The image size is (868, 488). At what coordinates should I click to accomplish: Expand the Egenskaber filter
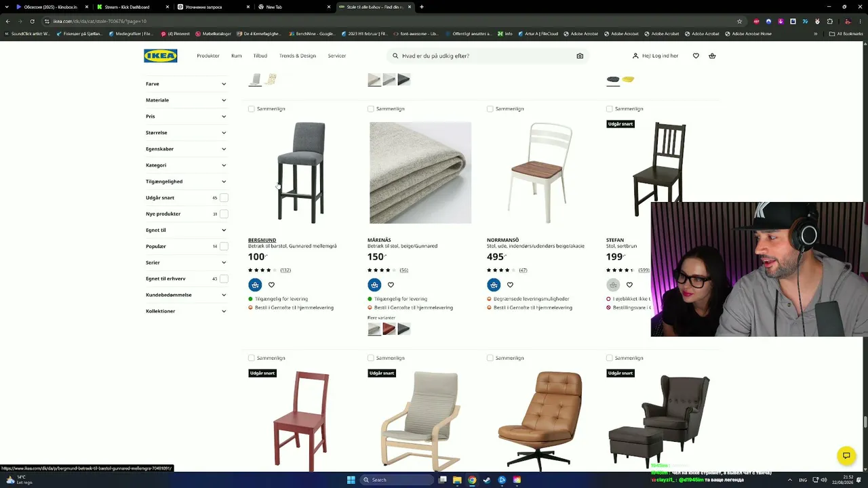[x=186, y=149]
